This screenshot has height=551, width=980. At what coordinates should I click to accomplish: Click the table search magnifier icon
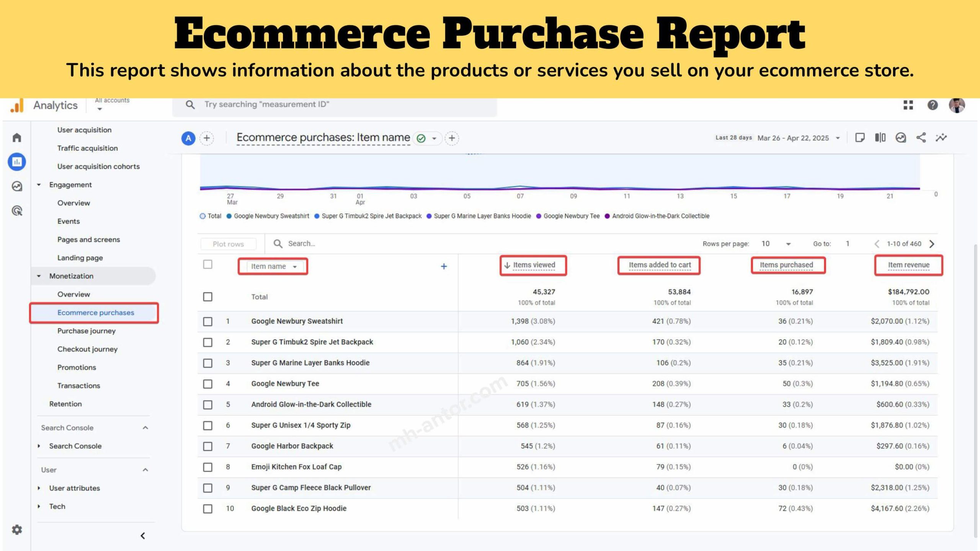[278, 244]
